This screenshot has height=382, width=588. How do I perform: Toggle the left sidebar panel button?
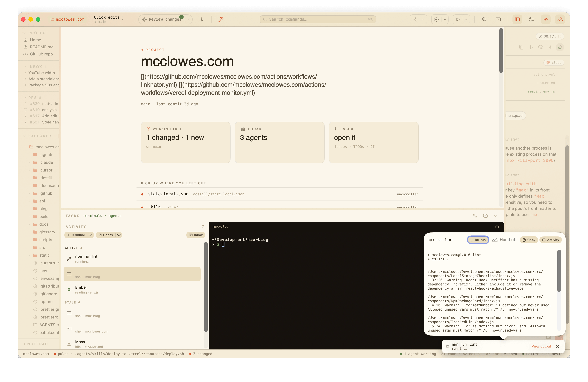(517, 19)
